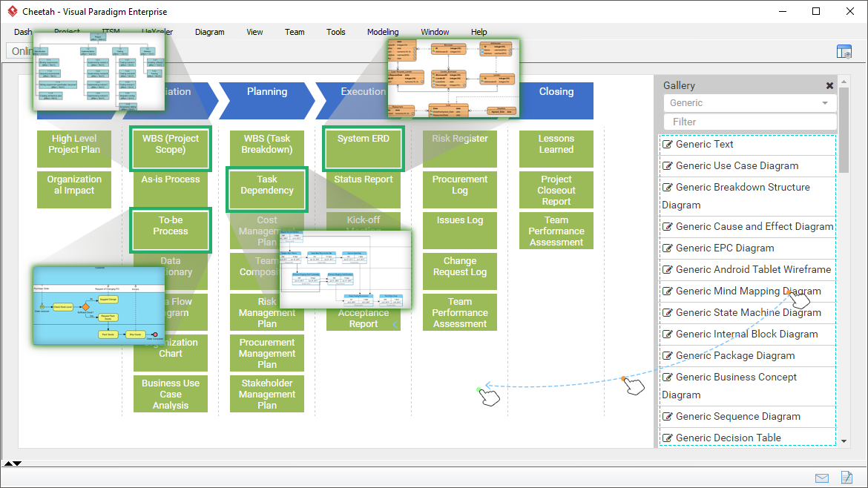Click the Generic Android Tablet Wireframe icon

pos(668,270)
